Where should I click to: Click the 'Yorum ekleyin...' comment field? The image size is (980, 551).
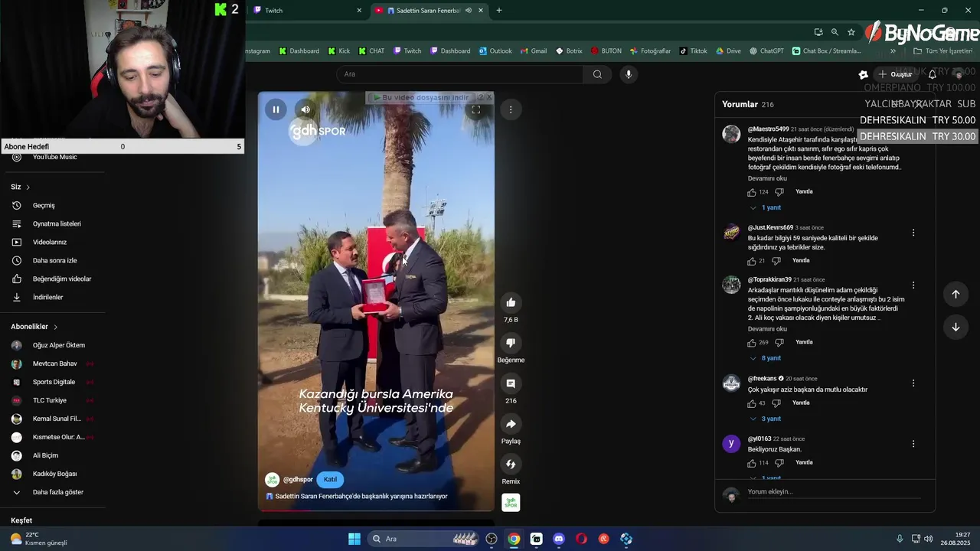tap(835, 492)
